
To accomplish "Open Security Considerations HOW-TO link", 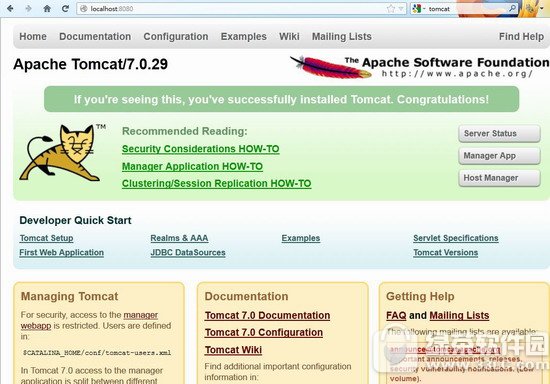I will click(201, 149).
